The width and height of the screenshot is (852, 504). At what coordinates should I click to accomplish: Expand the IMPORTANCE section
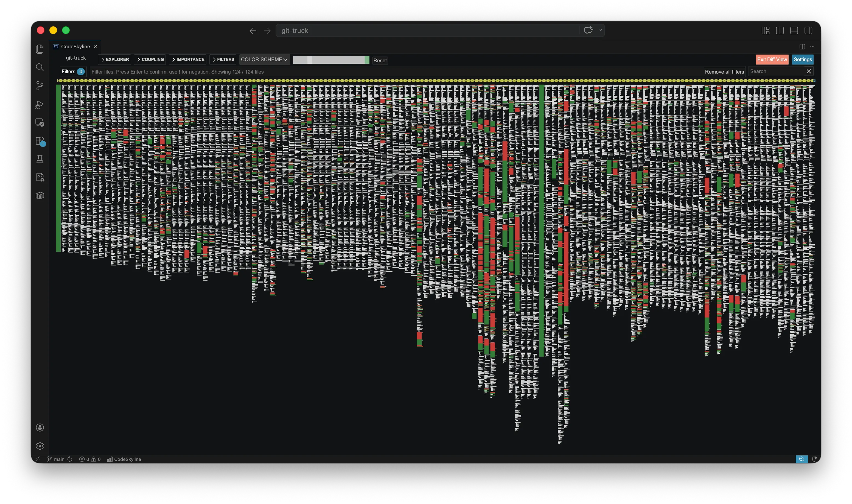(188, 60)
